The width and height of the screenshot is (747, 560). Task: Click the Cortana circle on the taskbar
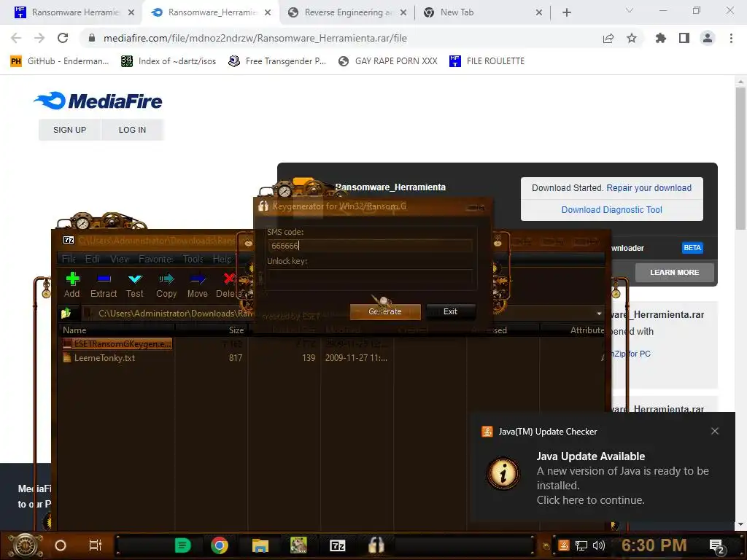(x=61, y=545)
